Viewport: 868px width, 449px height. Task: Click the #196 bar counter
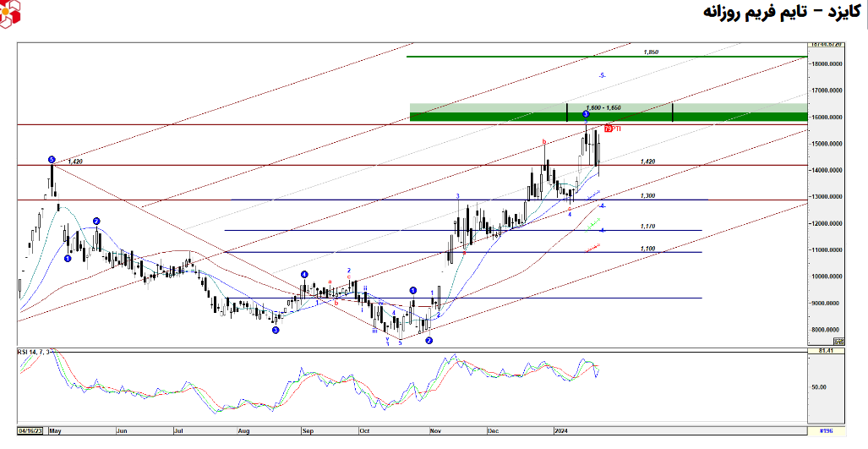[x=826, y=430]
